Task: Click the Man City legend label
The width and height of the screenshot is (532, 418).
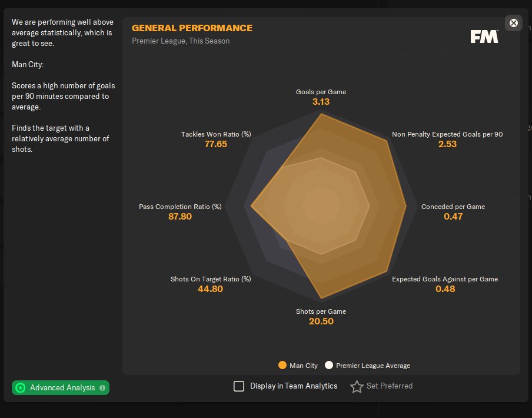Action: pos(304,366)
